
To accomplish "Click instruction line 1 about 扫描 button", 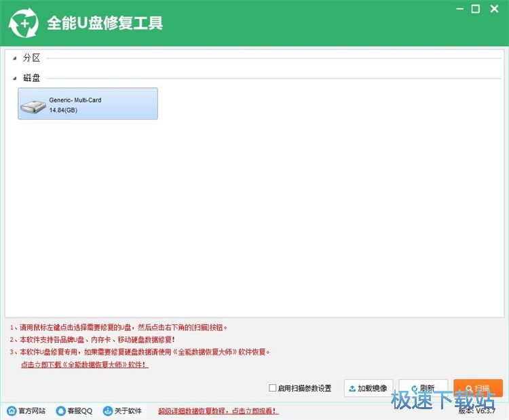I will tap(119, 328).
